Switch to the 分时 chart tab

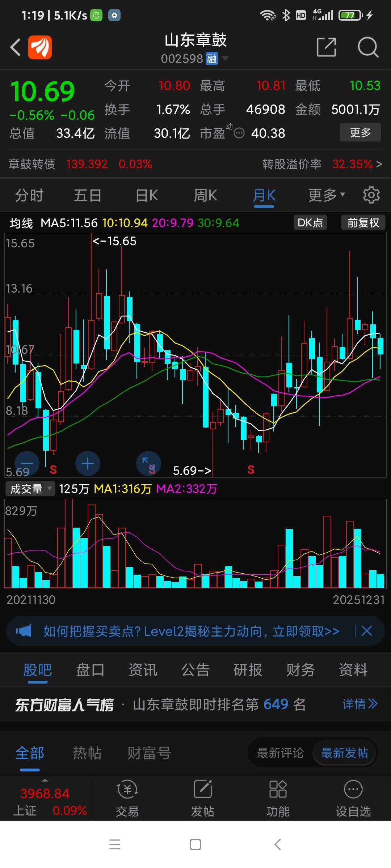pos(29,195)
